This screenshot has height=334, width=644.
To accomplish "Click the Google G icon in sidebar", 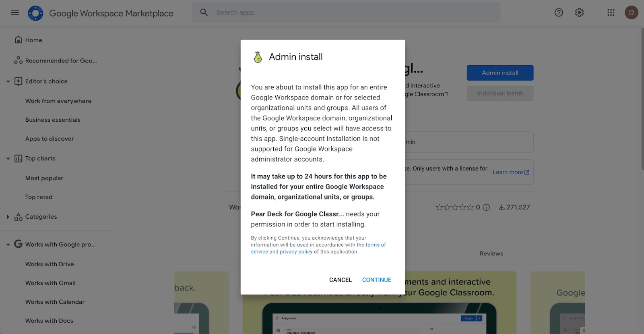I will [18, 244].
